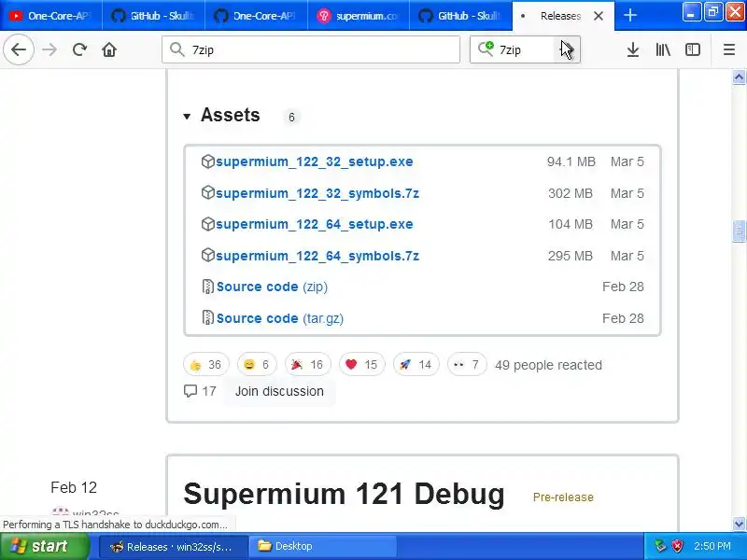The height and width of the screenshot is (560, 747).
Task: Switch to the third tab One-Core-API GitHub
Action: pyautogui.click(x=256, y=16)
